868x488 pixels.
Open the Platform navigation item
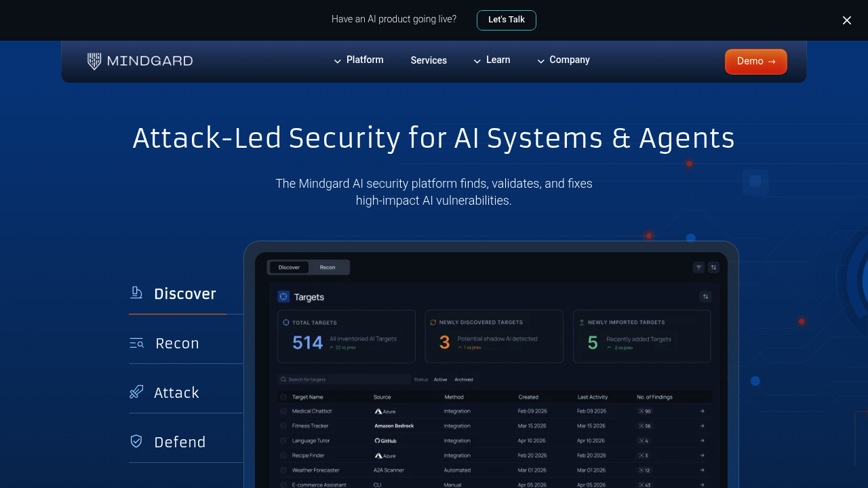pyautogui.click(x=365, y=60)
